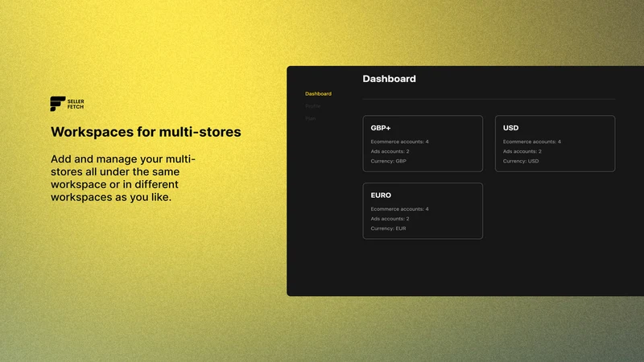
Task: Click 'Currency: EUR' text
Action: click(x=388, y=228)
